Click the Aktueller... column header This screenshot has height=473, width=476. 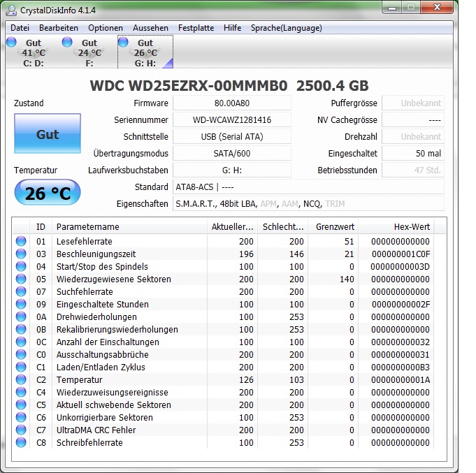click(x=232, y=226)
